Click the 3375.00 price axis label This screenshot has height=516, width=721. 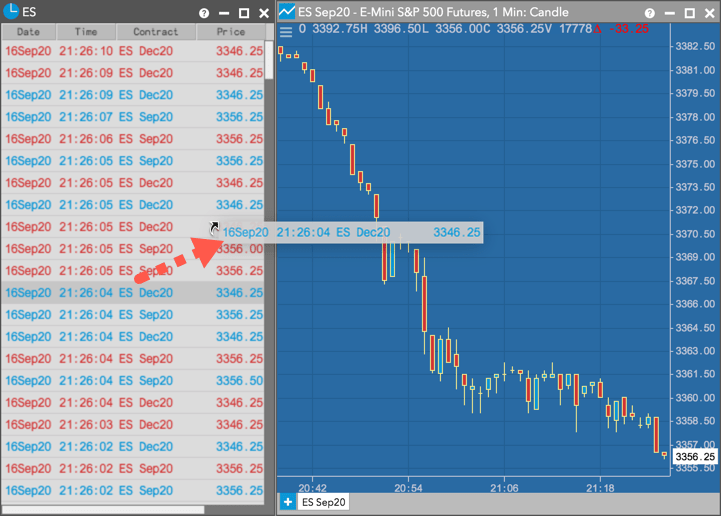[695, 164]
